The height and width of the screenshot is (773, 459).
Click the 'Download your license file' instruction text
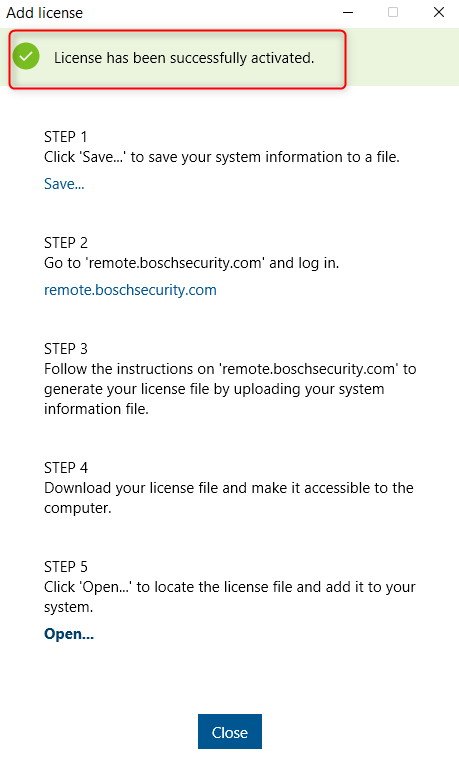(229, 498)
